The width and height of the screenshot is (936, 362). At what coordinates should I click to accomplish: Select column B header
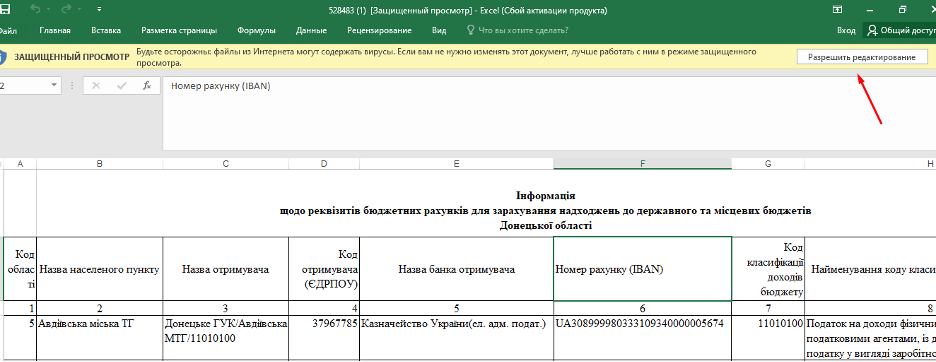[x=99, y=164]
